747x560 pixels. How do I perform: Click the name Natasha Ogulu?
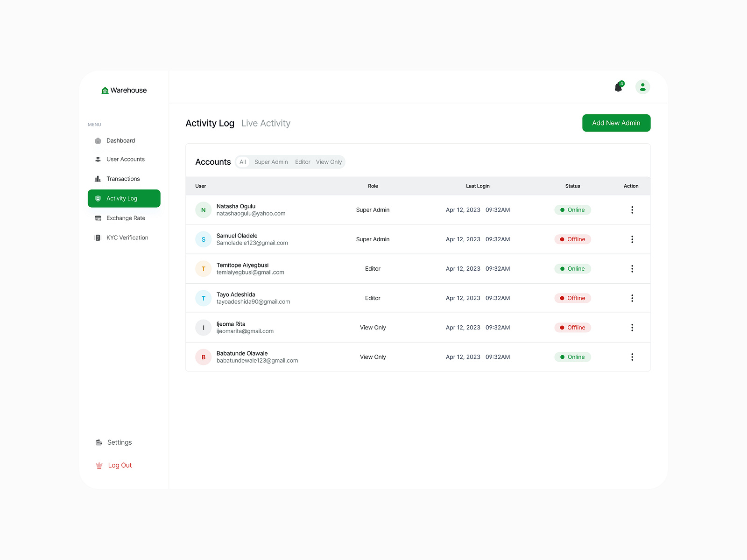[x=236, y=206]
